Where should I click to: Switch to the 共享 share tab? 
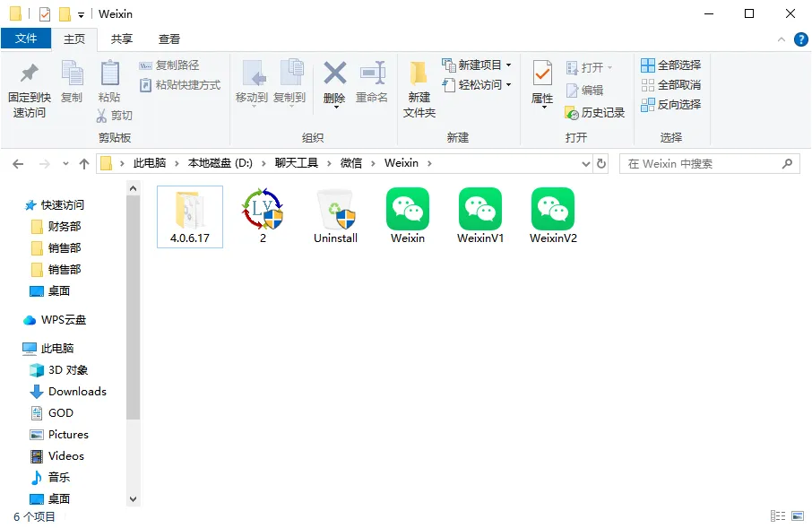pos(122,39)
